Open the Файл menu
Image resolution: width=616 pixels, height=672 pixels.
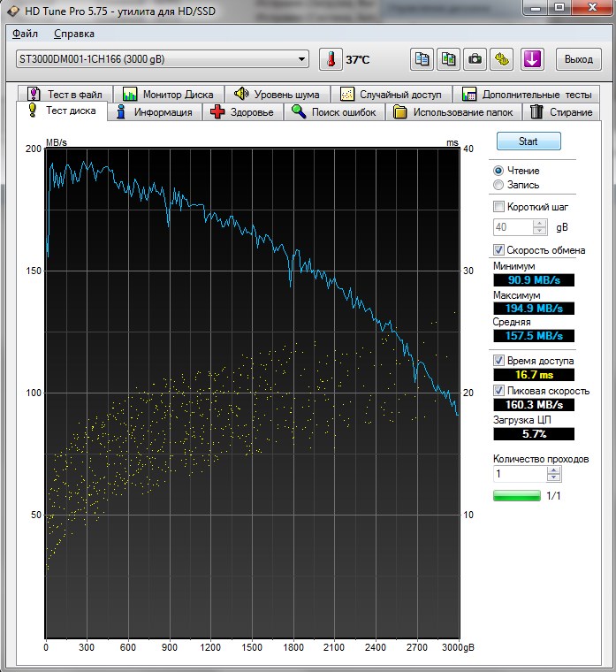click(26, 34)
